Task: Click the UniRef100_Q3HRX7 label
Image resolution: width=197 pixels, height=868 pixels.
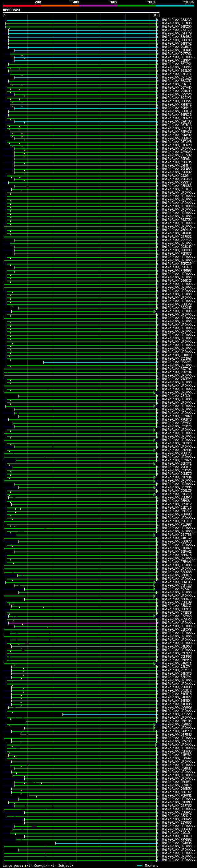Action: coord(177,67)
